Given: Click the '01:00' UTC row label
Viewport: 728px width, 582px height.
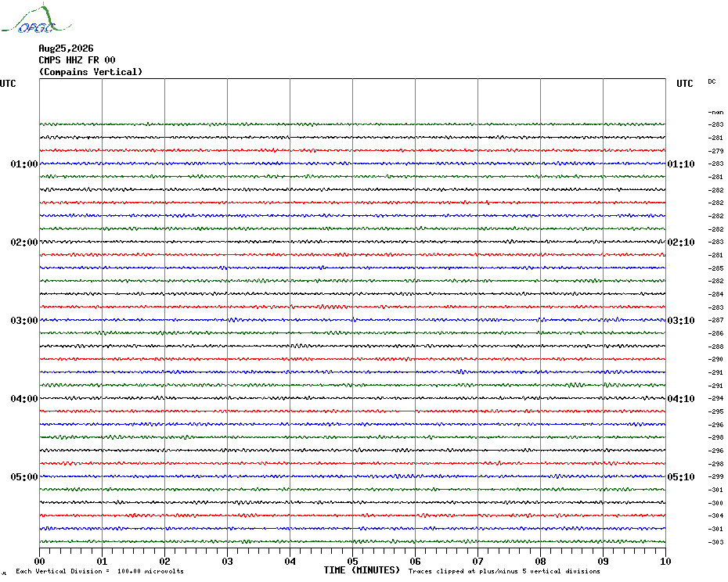Looking at the screenshot, I should 24,163.
